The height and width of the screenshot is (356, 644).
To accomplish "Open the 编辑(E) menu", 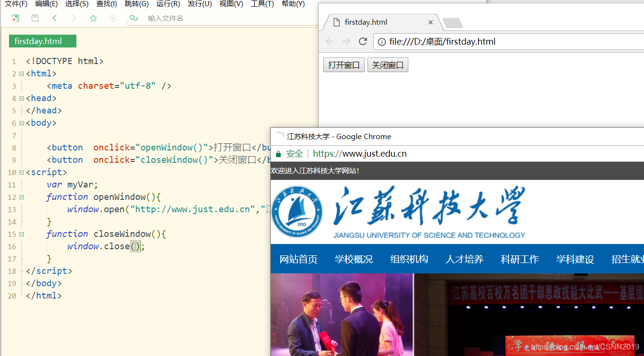I will [x=46, y=4].
